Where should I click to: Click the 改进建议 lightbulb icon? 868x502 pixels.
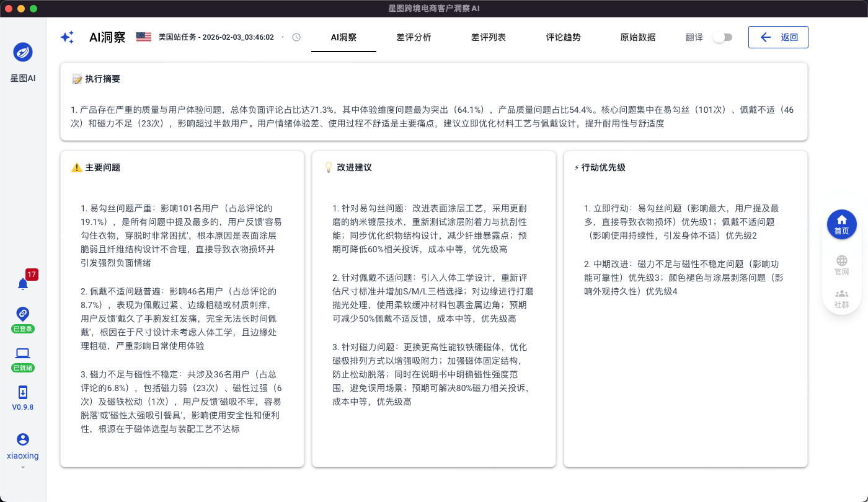point(329,167)
